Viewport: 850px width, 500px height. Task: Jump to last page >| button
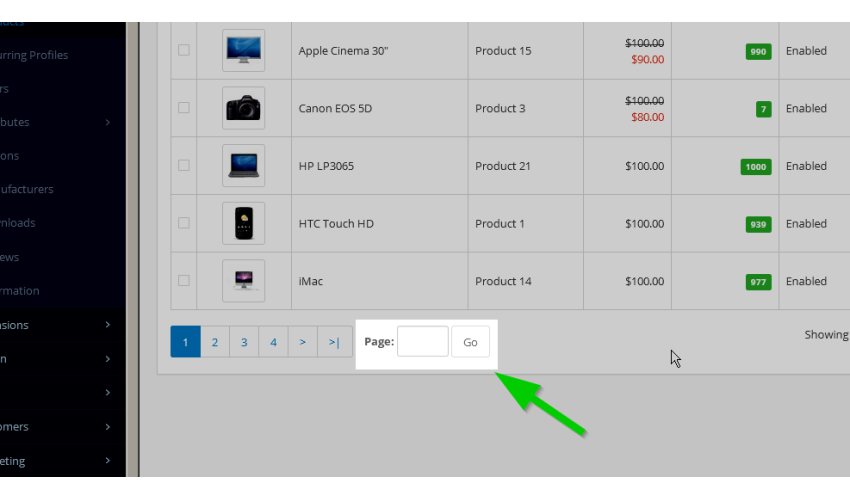click(334, 342)
